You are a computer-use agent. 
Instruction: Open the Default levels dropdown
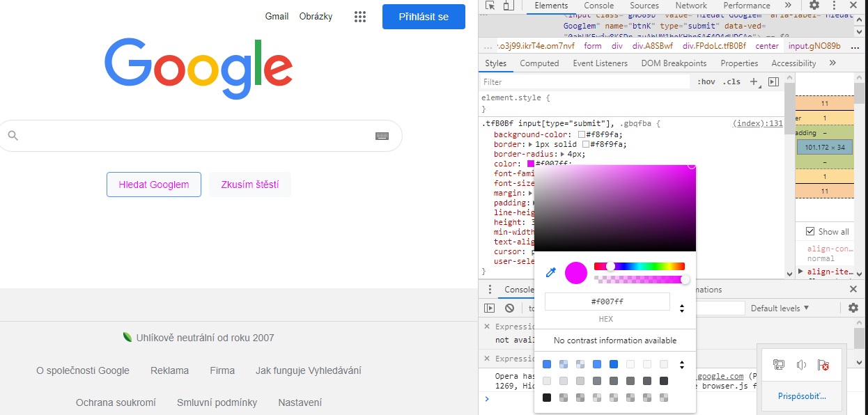(x=780, y=308)
